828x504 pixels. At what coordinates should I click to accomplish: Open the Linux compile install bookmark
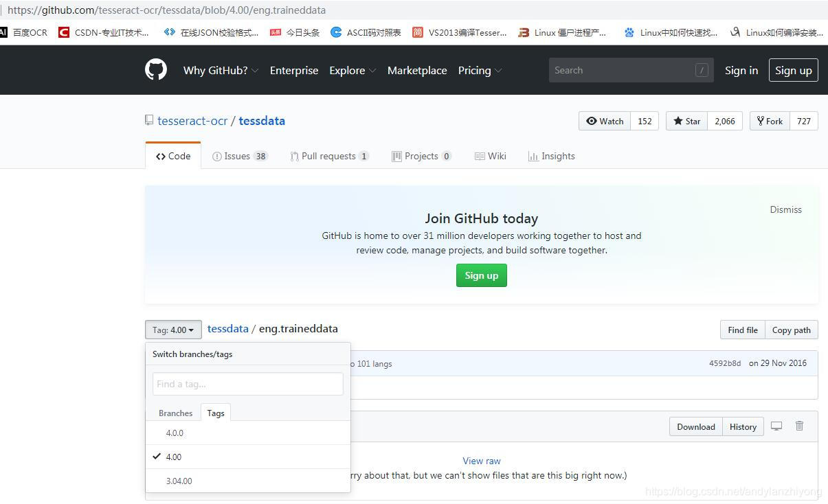[x=776, y=32]
